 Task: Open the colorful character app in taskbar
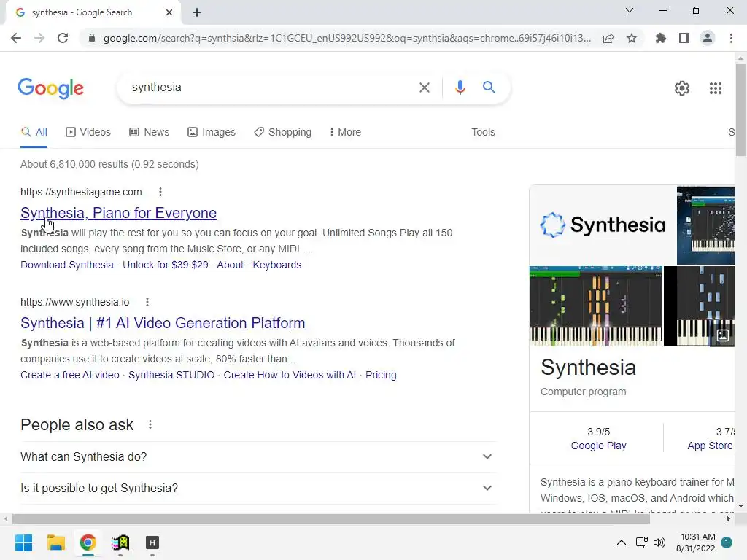tap(120, 542)
